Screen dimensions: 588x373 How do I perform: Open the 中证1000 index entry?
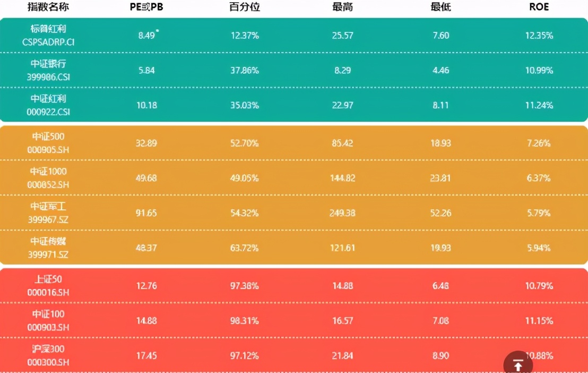point(48,172)
